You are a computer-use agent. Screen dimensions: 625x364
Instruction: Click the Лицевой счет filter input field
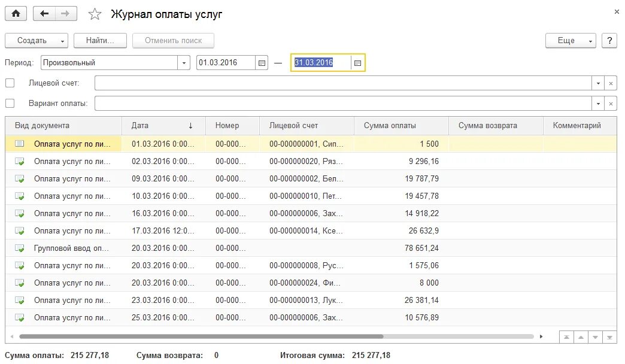pyautogui.click(x=343, y=83)
